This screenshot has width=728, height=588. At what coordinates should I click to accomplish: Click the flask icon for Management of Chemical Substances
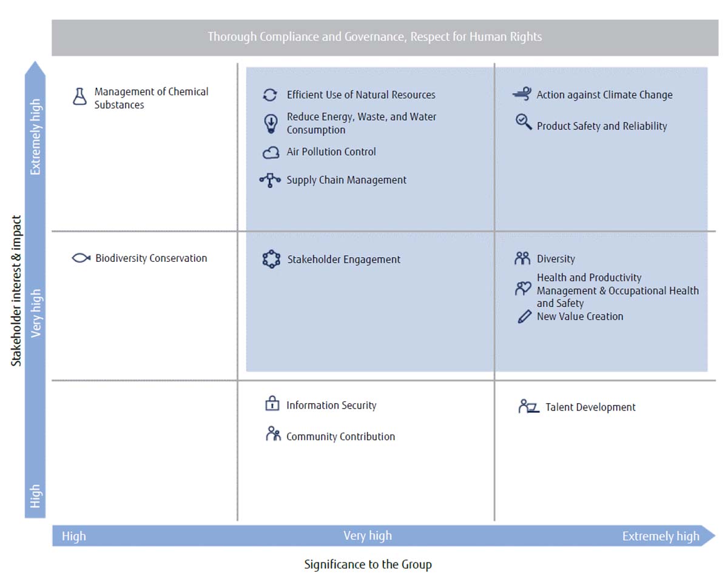pyautogui.click(x=79, y=96)
